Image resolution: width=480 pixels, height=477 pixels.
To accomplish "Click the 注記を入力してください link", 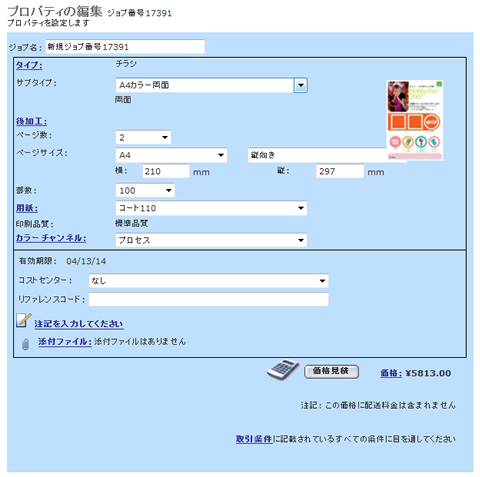I will [x=79, y=324].
